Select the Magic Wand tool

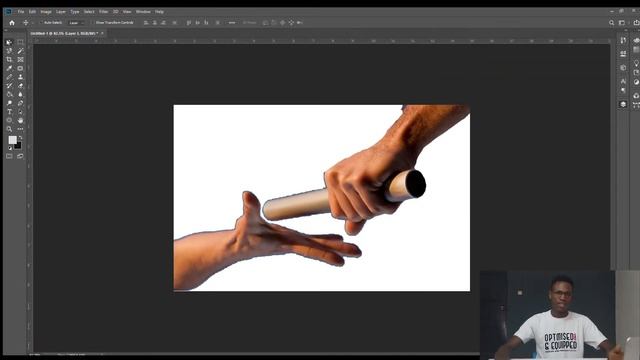coord(20,51)
